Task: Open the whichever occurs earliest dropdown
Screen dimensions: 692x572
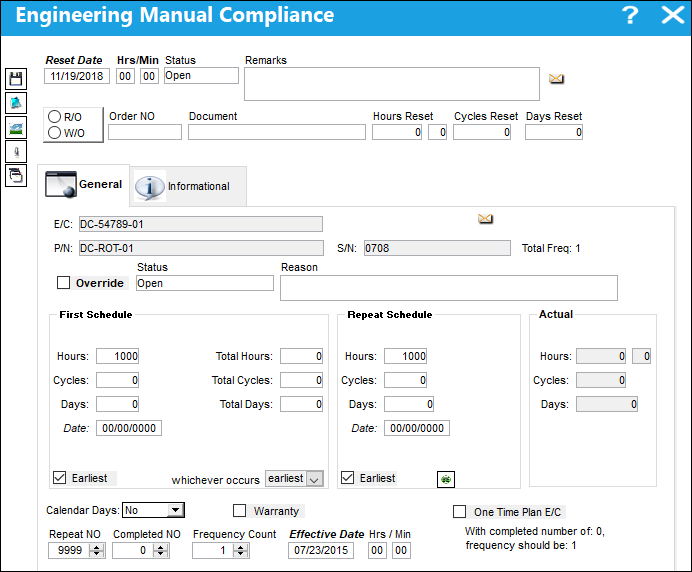Action: click(x=314, y=479)
